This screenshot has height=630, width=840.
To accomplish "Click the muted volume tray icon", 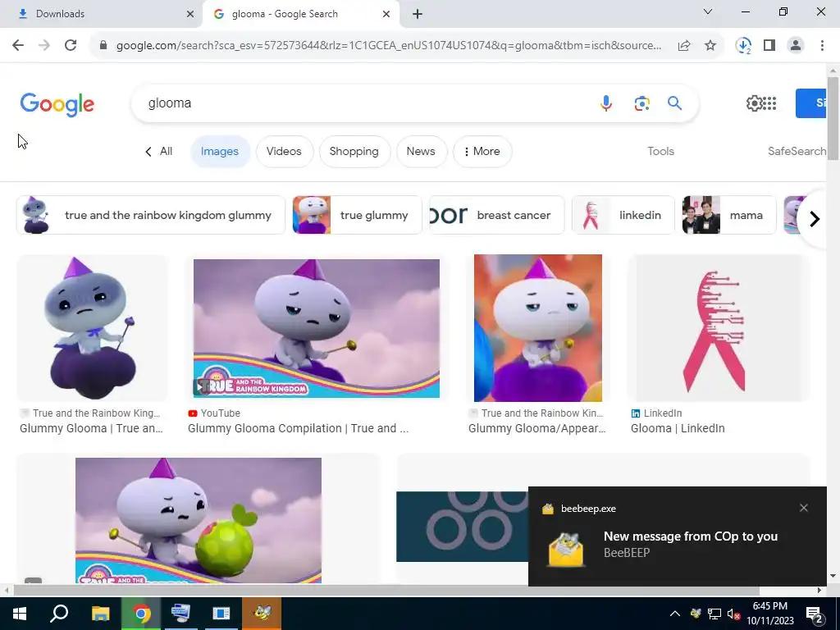I will 733,614.
